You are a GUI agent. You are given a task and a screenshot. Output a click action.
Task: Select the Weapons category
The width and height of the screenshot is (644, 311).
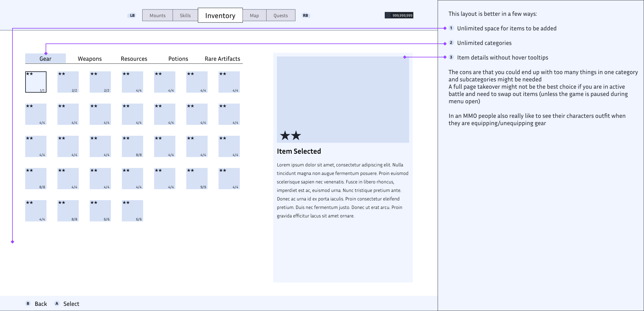[90, 59]
